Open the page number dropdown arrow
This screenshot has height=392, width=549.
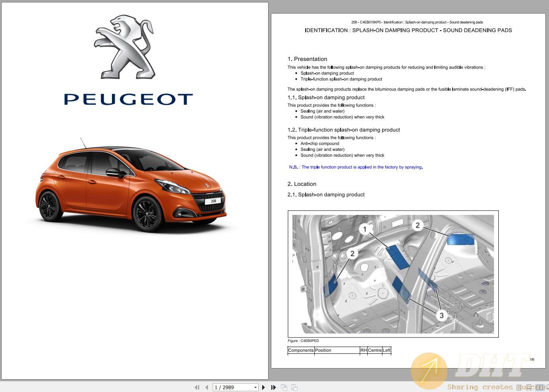click(255, 387)
